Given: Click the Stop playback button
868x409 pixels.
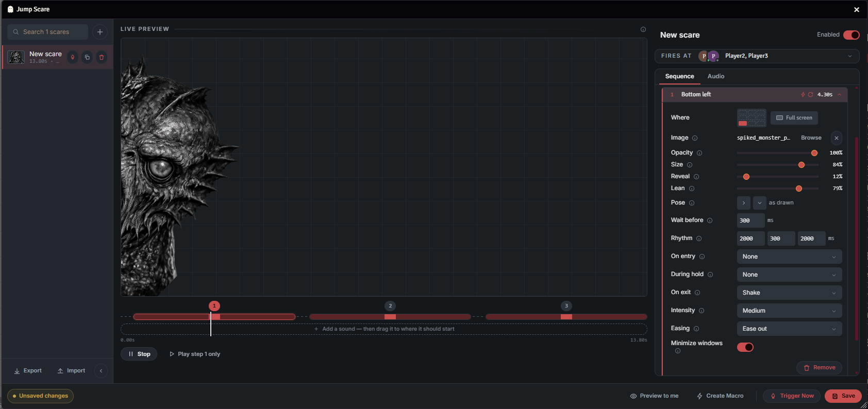Looking at the screenshot, I should coord(139,354).
